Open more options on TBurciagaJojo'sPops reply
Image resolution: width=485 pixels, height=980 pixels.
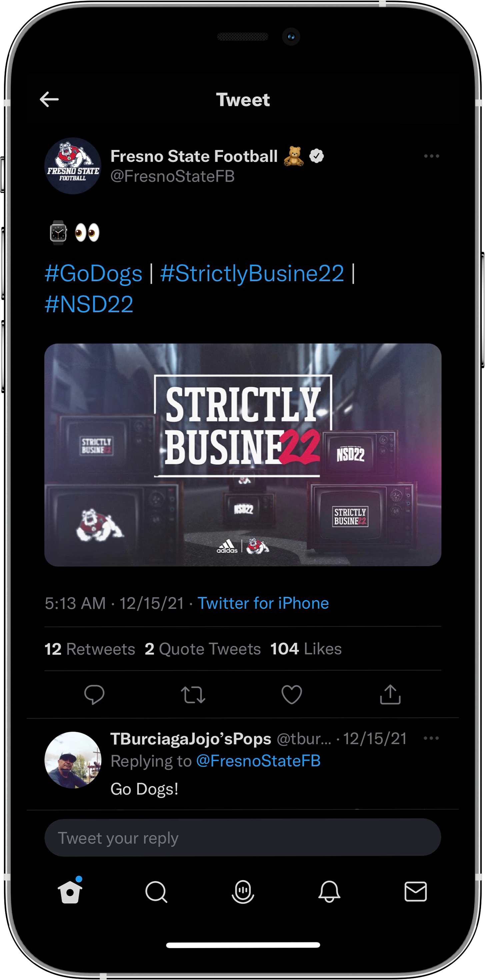[431, 738]
